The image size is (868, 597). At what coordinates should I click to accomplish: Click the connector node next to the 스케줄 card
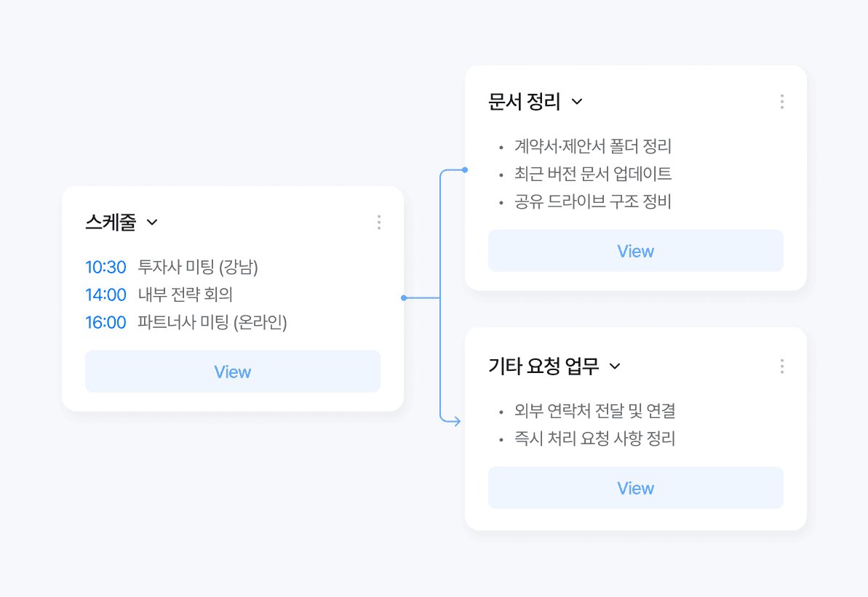click(x=405, y=297)
